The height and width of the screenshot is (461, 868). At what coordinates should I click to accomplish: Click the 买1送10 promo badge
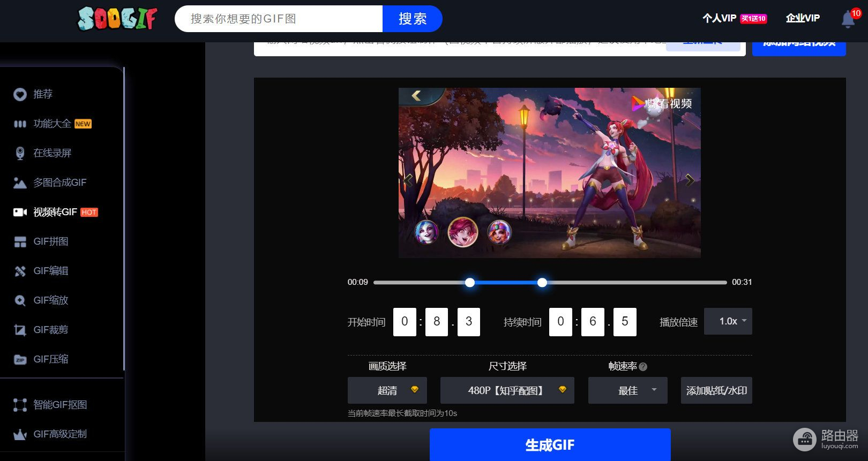coord(753,19)
